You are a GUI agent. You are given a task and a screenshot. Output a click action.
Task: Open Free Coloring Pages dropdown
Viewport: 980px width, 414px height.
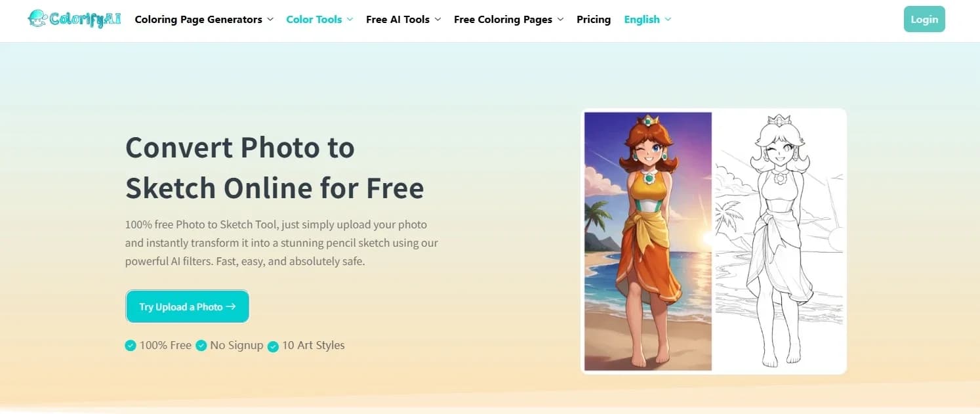coord(508,20)
